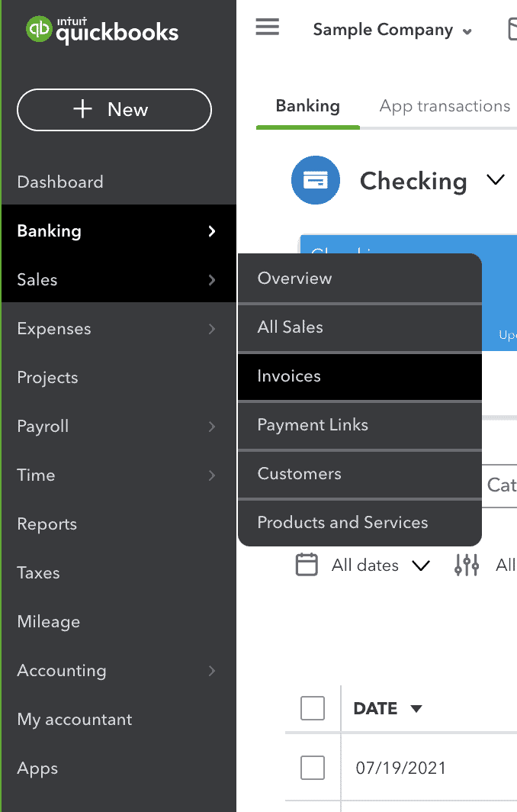Expand the Checking account dropdown chevron
Image resolution: width=517 pixels, height=812 pixels.
coord(495,179)
